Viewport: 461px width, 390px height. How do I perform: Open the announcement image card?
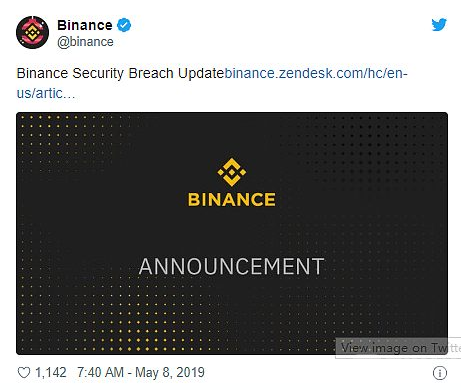click(x=232, y=233)
